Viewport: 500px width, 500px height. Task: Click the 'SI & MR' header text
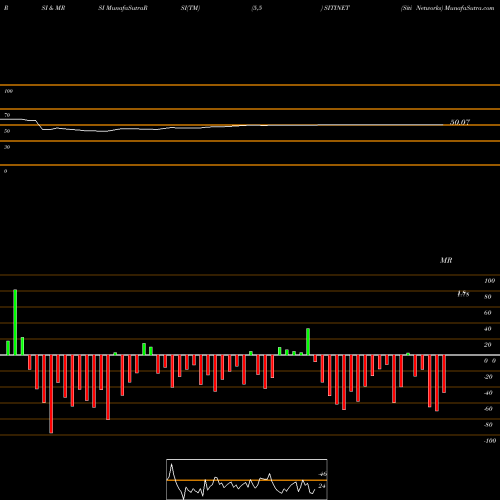pos(53,8)
